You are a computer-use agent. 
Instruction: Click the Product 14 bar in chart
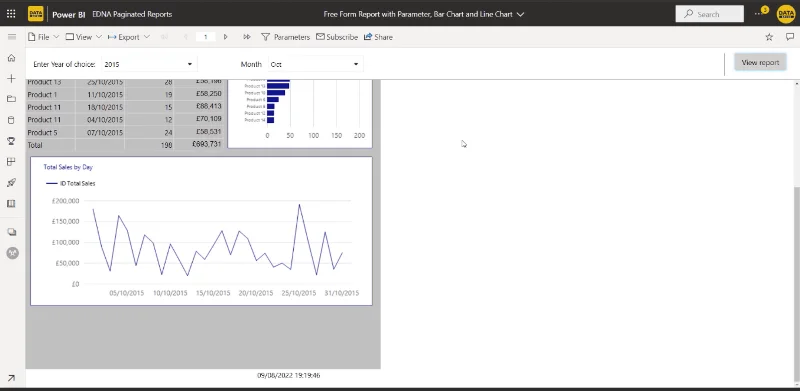tap(270, 120)
